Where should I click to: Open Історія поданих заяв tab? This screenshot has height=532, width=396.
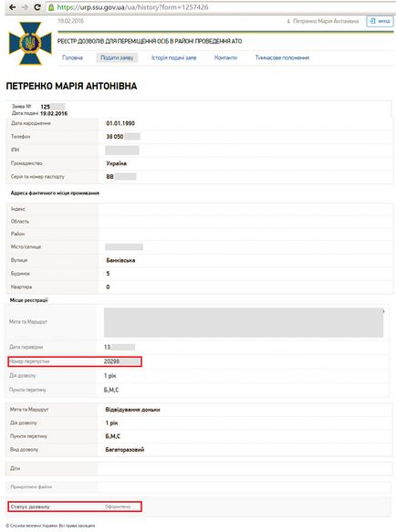pyautogui.click(x=173, y=57)
